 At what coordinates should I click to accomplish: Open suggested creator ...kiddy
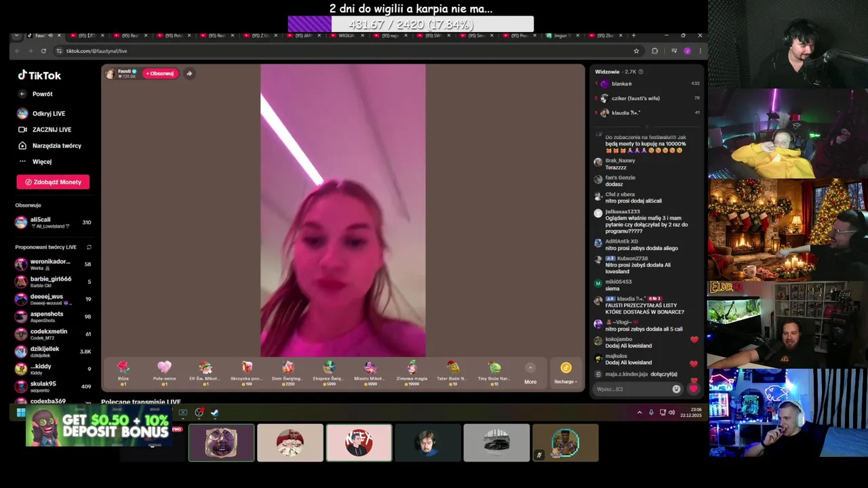[x=53, y=369]
